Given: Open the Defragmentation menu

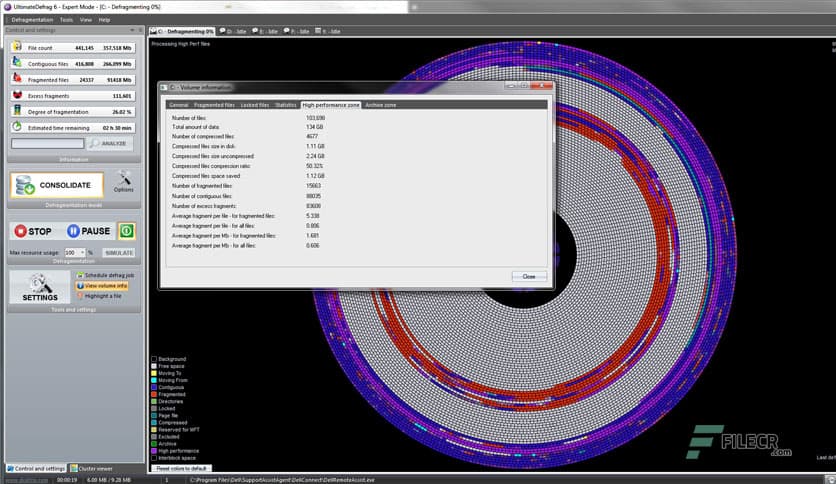Looking at the screenshot, I should pos(32,20).
